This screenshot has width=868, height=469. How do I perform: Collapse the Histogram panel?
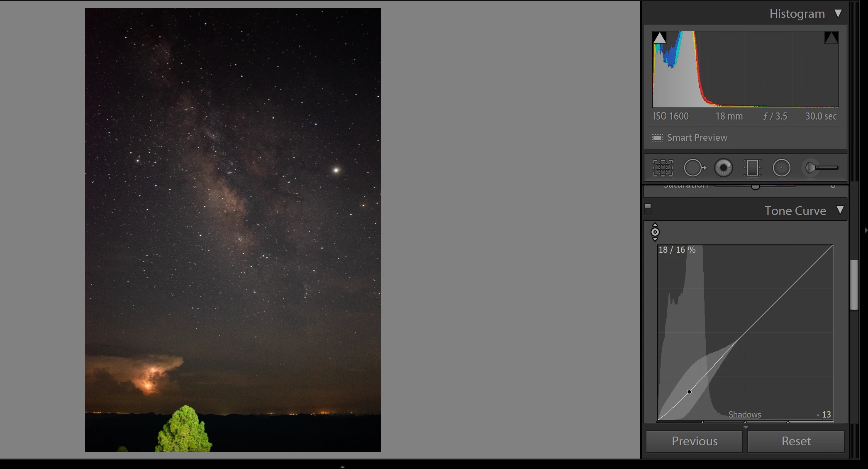pos(838,14)
